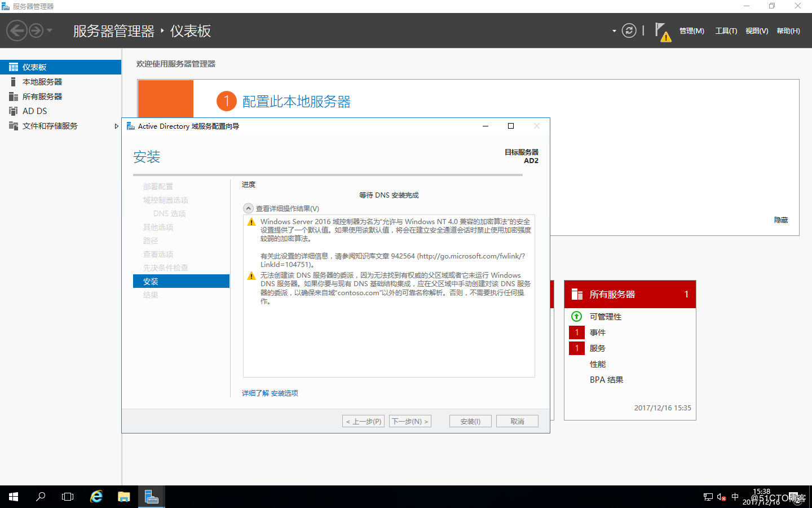Screen dimensions: 812x508
Task: Open the 帮助(H) menu
Action: [788, 31]
